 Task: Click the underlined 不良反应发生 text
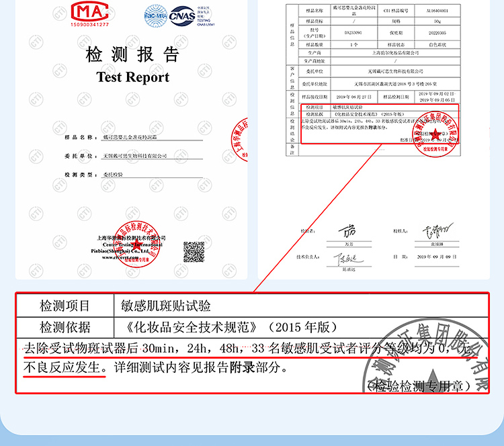(61, 367)
